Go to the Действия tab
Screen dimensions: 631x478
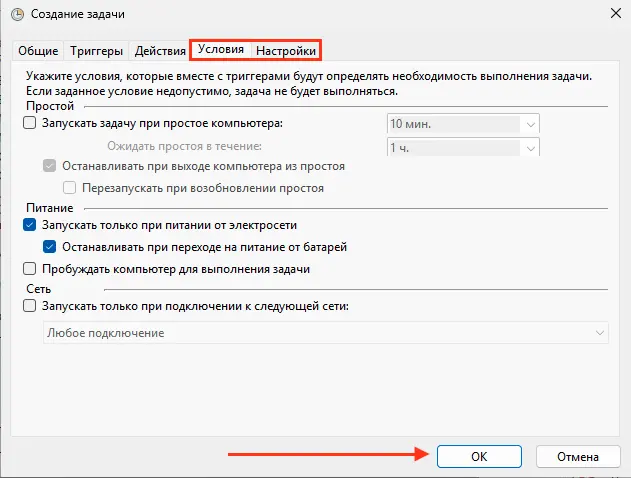click(160, 51)
